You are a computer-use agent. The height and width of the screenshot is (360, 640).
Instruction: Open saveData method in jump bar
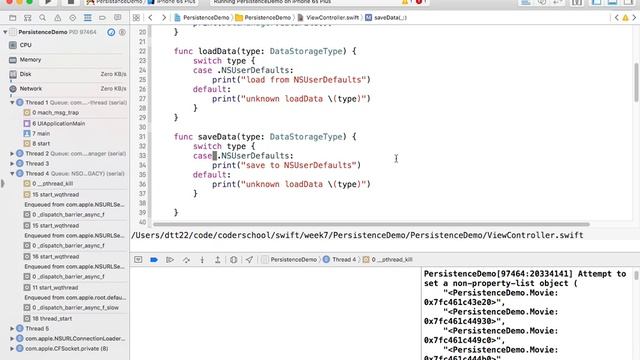pyautogui.click(x=386, y=18)
